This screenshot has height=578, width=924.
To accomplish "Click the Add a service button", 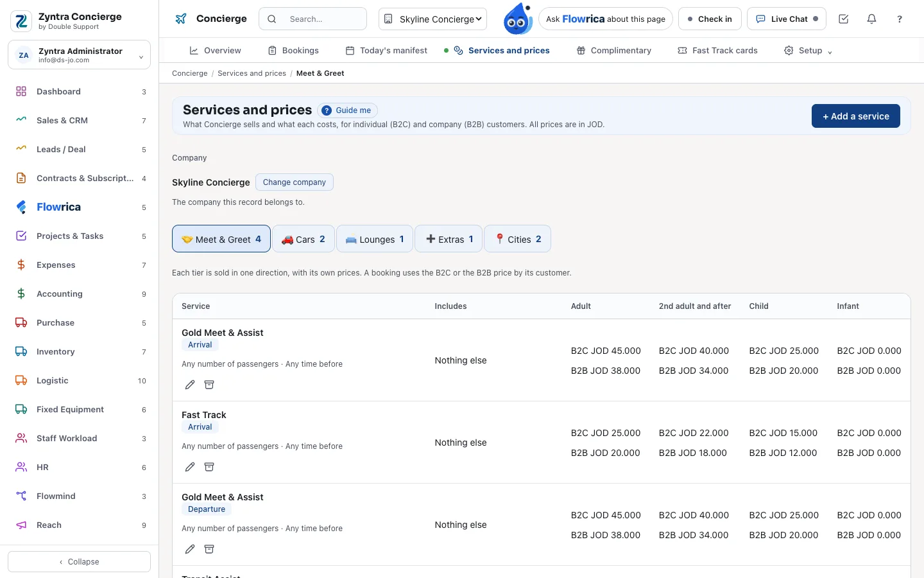I will coord(856,116).
